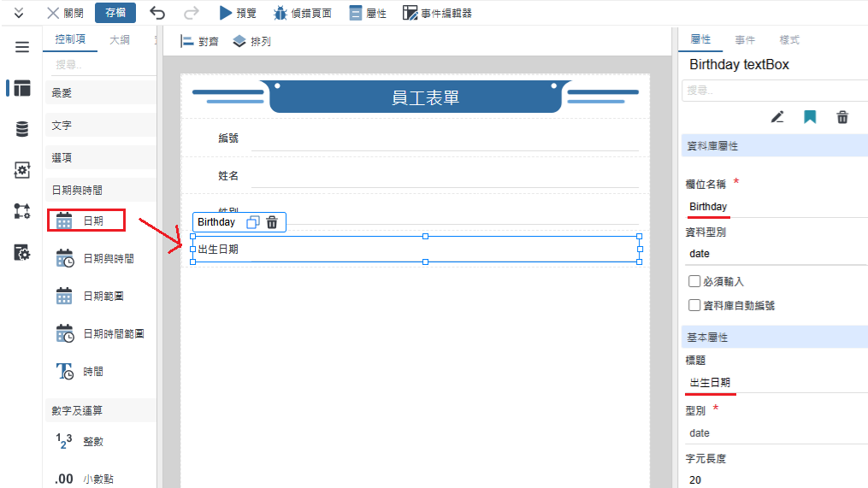Click the duplicate icon on Birthday tag
The image size is (868, 488).
(x=253, y=222)
